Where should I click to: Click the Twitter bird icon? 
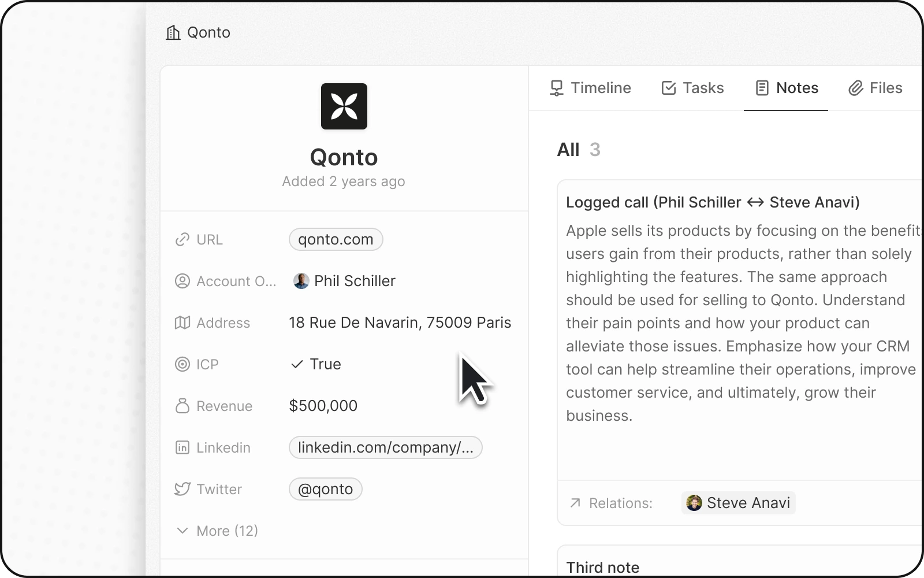[182, 489]
